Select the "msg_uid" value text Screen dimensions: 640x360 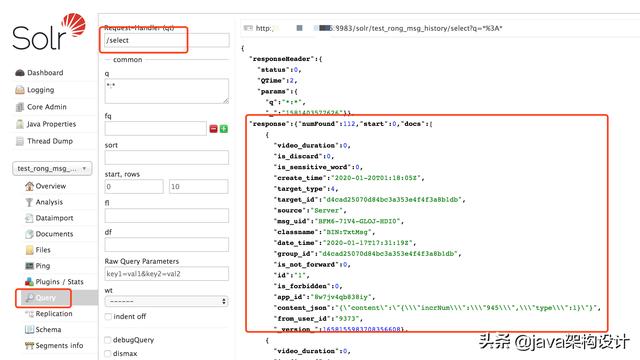pyautogui.click(x=358, y=221)
